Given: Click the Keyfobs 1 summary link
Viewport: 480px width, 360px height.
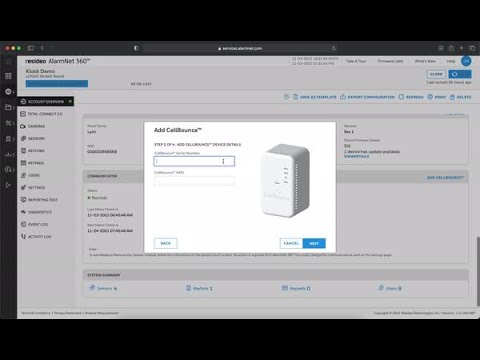Looking at the screenshot, I should (x=199, y=288).
